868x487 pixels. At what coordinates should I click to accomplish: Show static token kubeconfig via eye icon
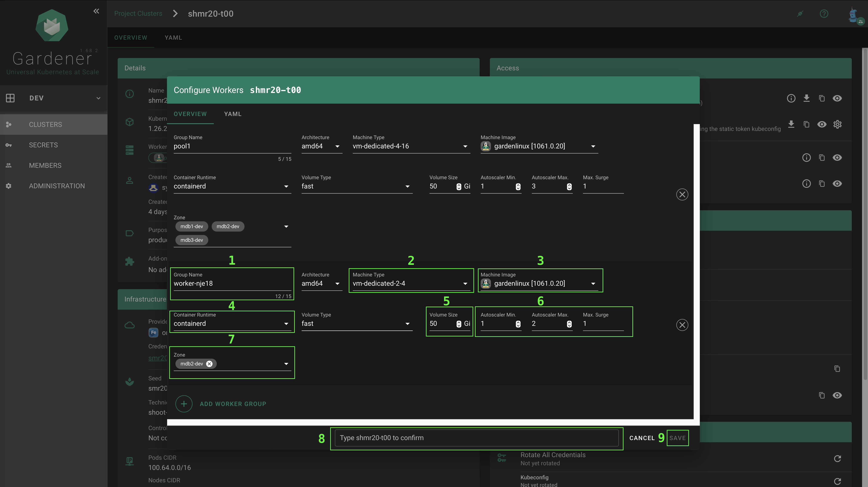pos(822,124)
